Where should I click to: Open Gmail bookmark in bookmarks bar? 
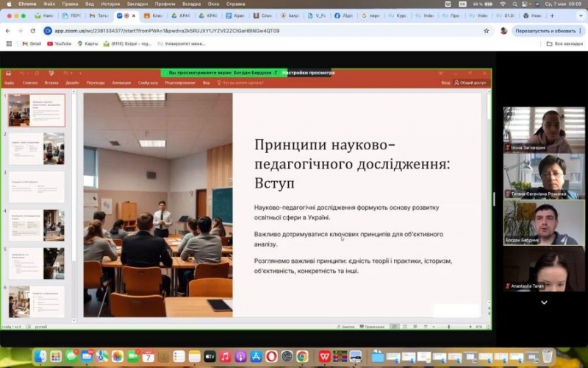click(31, 43)
